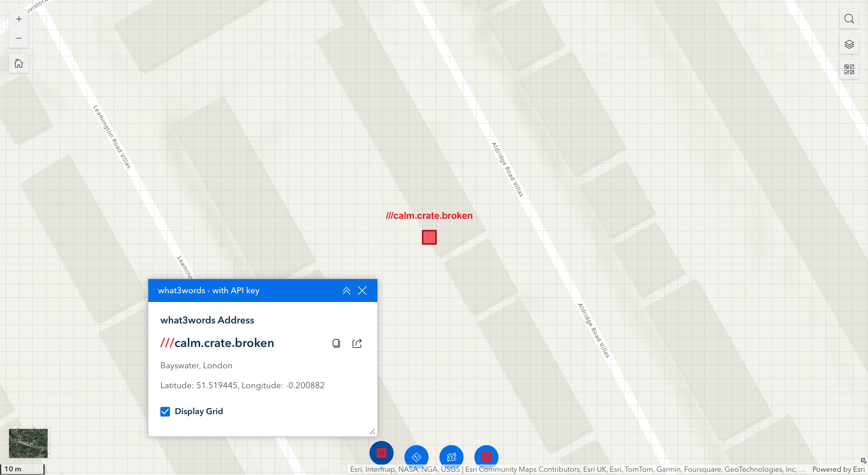Viewport: 868px width, 475px height.
Task: Click the Latitude and Longitude coordinates line
Action: [243, 386]
